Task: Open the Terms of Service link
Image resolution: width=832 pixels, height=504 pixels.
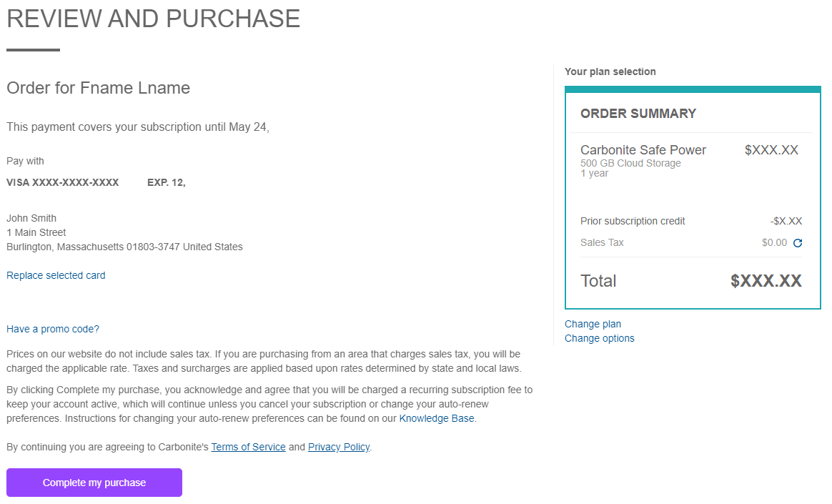Action: point(248,447)
